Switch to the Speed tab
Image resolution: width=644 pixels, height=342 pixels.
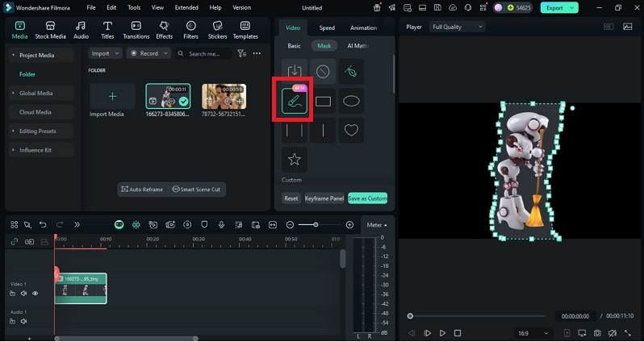point(327,28)
